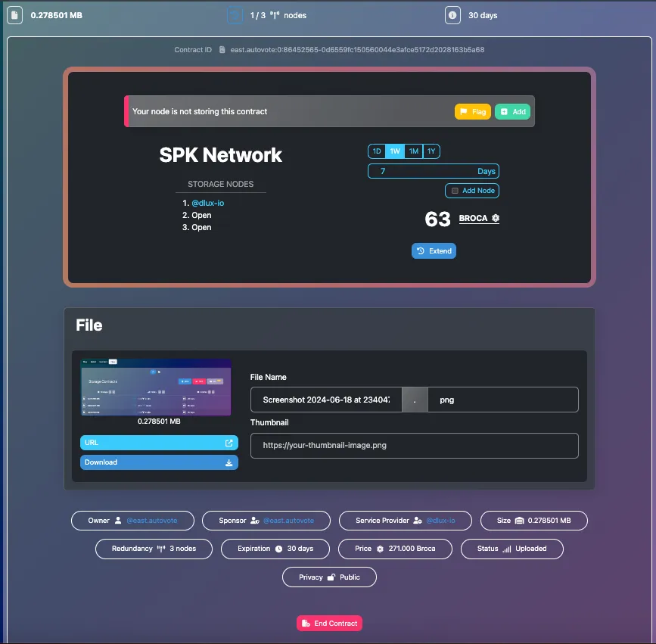Open Sponsor @east.autovote profile link

288,521
